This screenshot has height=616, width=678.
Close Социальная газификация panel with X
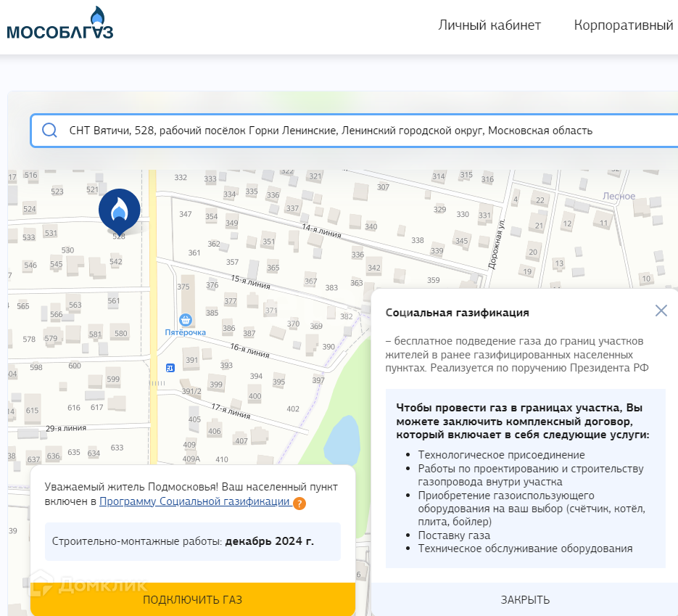click(661, 311)
